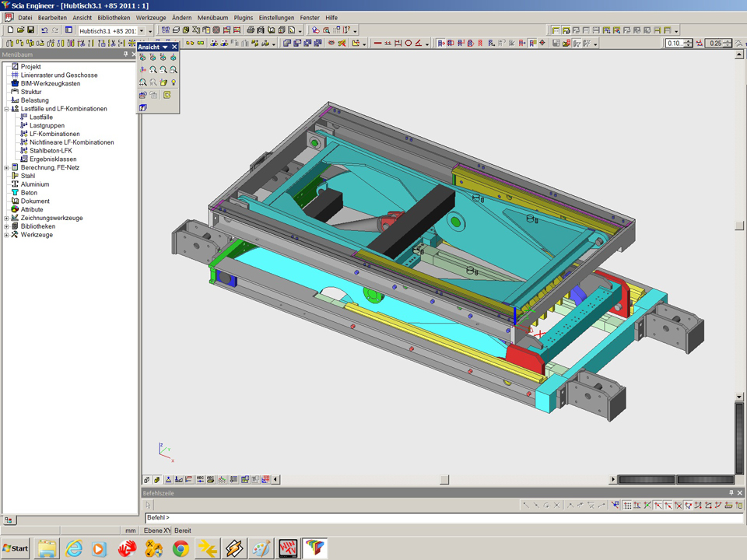Expand the Berechnung, FE-Netz tree node
Viewport: 747px width, 560px height.
click(x=6, y=167)
